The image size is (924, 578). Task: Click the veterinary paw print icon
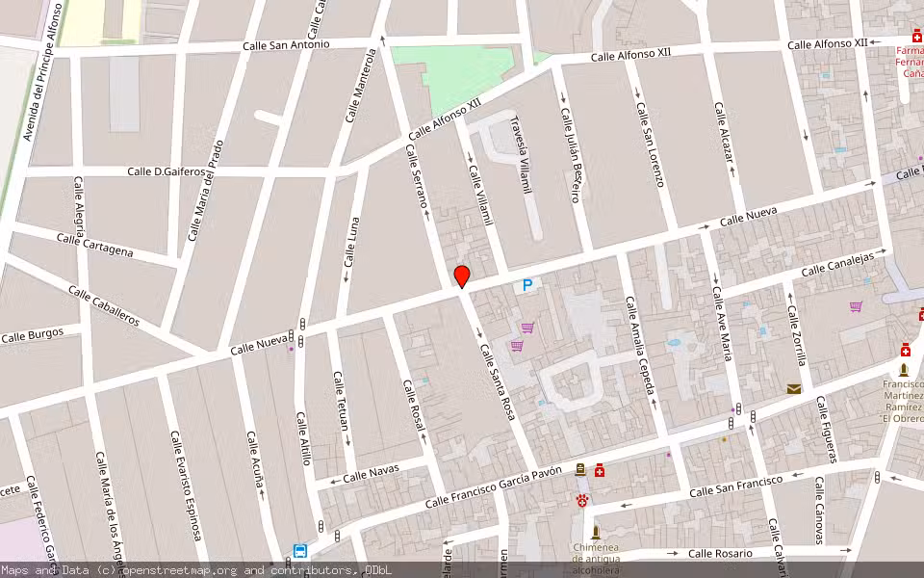click(x=582, y=501)
